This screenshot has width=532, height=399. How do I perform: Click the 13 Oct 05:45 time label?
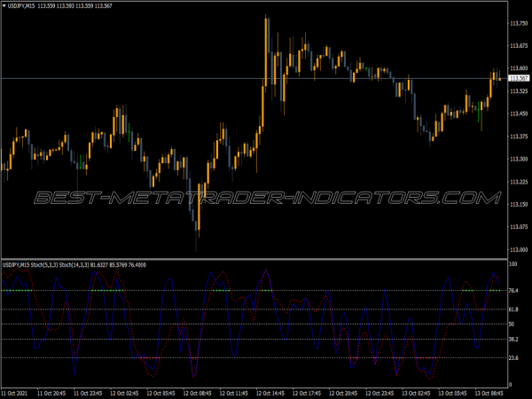(x=452, y=394)
